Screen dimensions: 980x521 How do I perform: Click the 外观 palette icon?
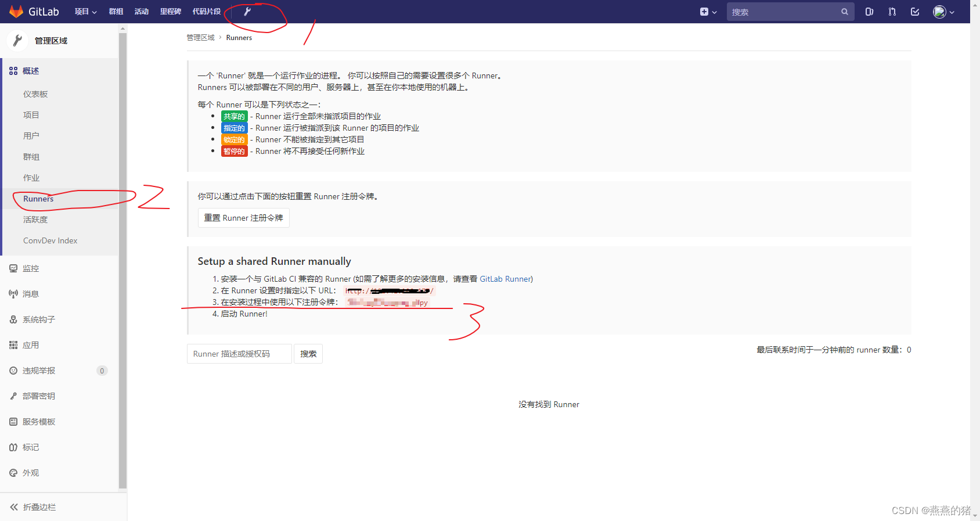tap(13, 473)
